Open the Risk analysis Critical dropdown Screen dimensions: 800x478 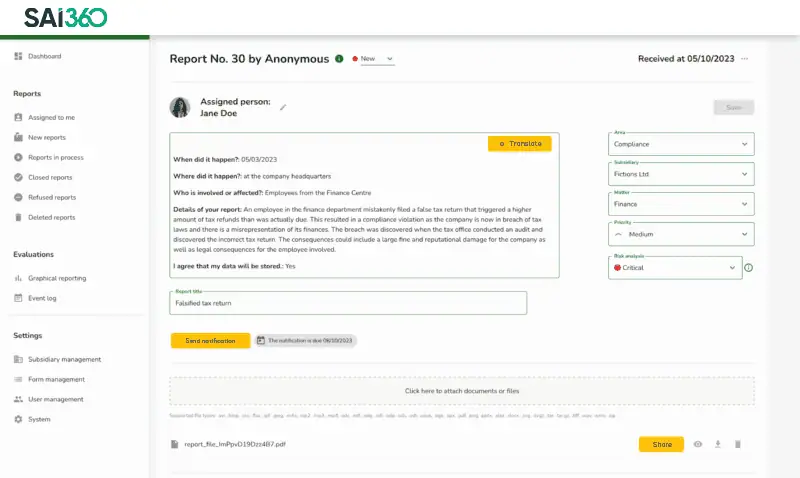pos(675,268)
